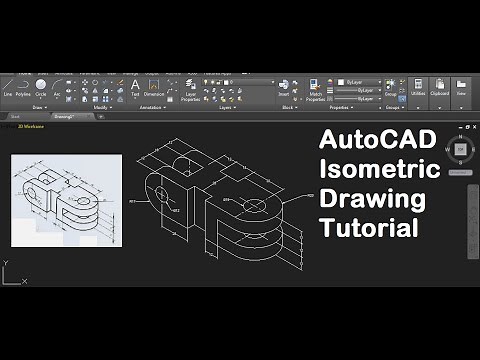Select the Arc tool
Screen dimensions: 480x360
coord(57,88)
